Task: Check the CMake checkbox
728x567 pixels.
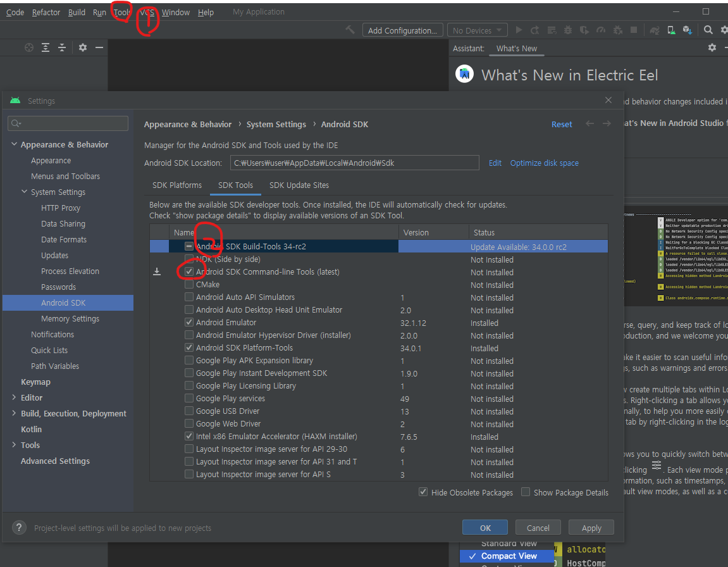Action: pyautogui.click(x=189, y=284)
